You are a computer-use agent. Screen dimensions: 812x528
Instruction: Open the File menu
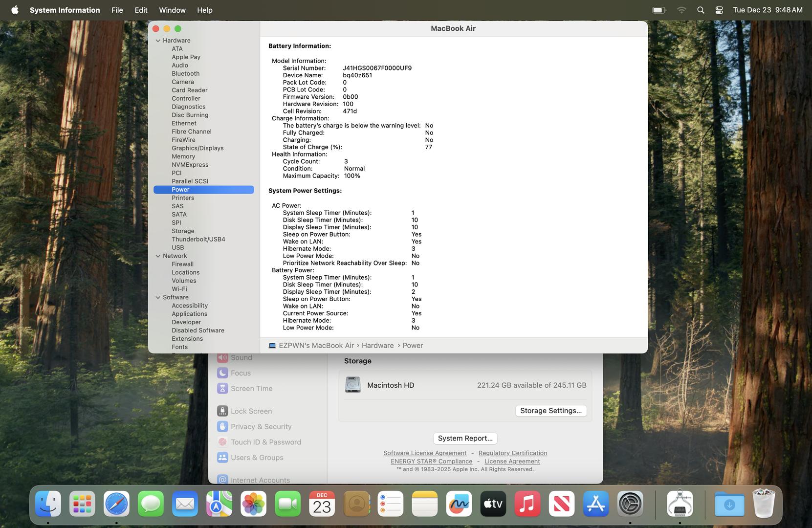(x=117, y=10)
